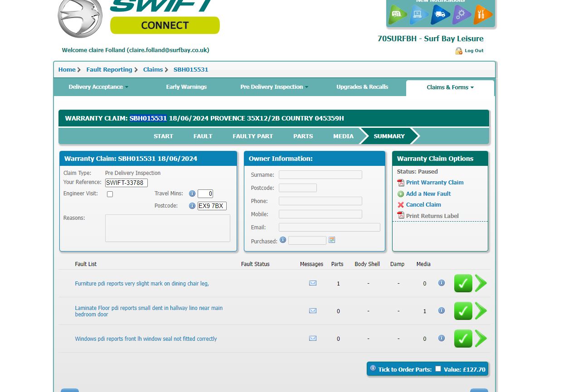This screenshot has width=573, height=392.
Task: Click Print Returns Label
Action: 432,216
